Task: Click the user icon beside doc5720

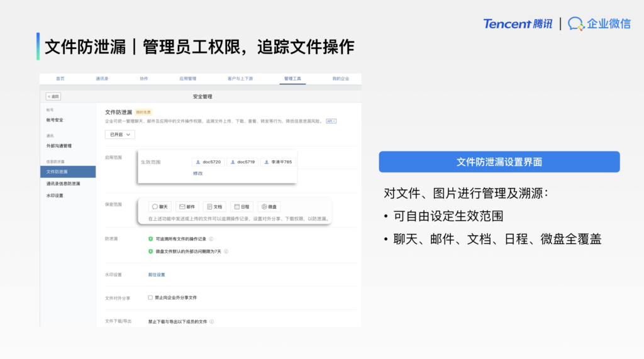Action: (x=198, y=162)
